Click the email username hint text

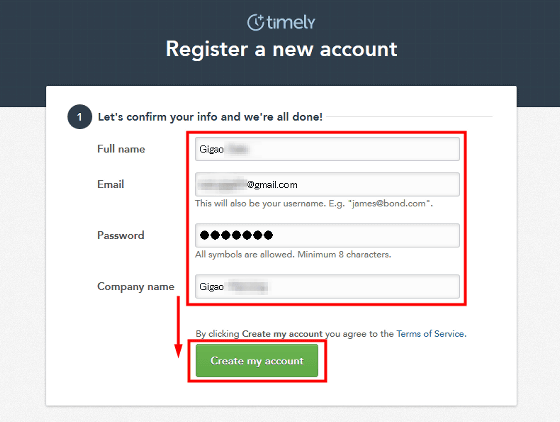tap(314, 204)
